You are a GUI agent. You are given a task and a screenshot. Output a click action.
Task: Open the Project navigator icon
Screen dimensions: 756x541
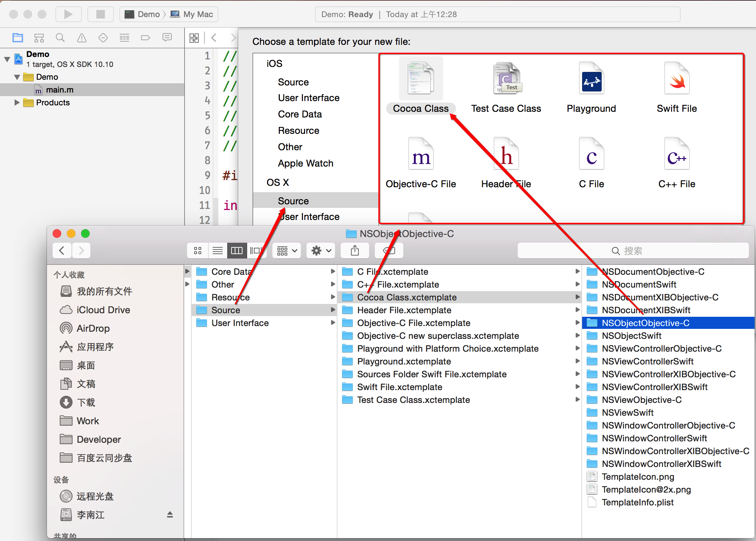click(x=18, y=37)
